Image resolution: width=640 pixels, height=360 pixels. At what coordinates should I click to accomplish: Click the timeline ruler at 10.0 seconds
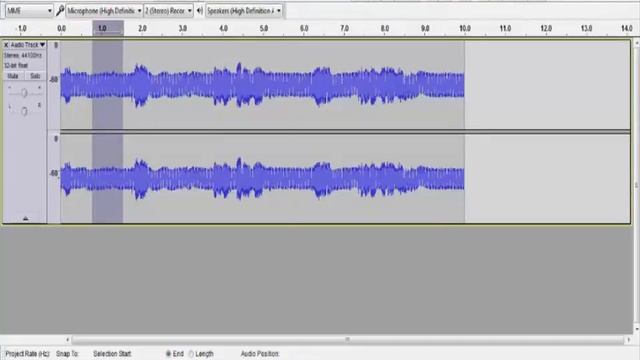[x=464, y=29]
